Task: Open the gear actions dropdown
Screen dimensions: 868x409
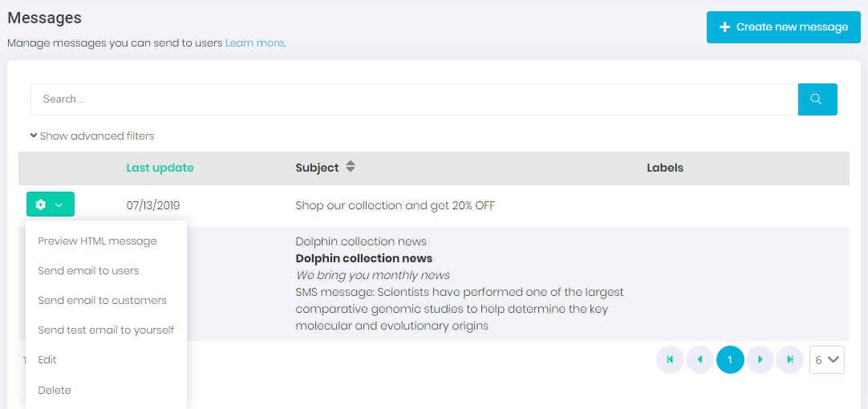Action: point(51,204)
